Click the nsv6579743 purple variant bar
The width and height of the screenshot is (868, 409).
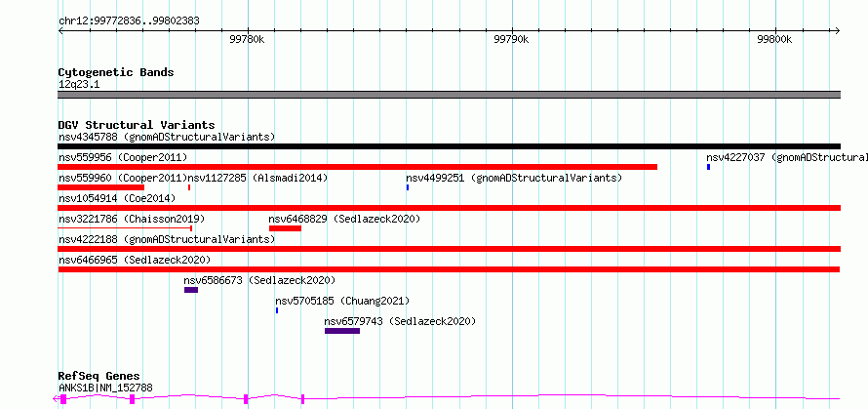coord(342,331)
